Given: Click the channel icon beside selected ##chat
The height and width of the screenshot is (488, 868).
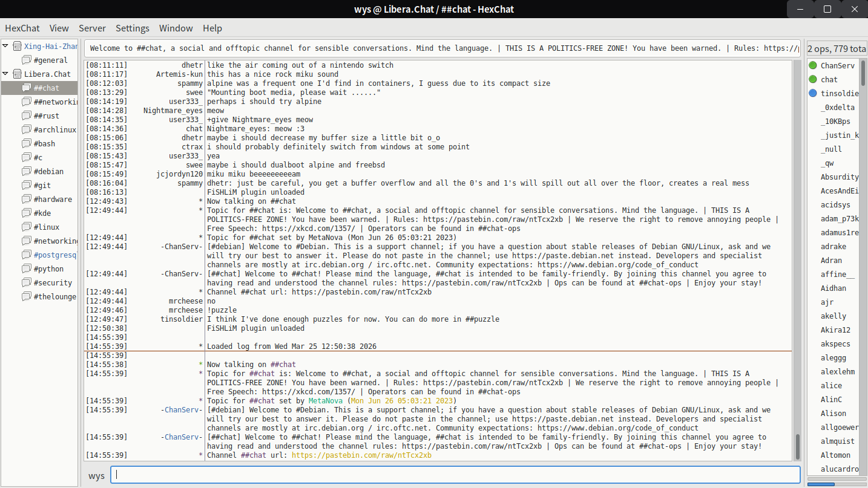Looking at the screenshot, I should [26, 88].
